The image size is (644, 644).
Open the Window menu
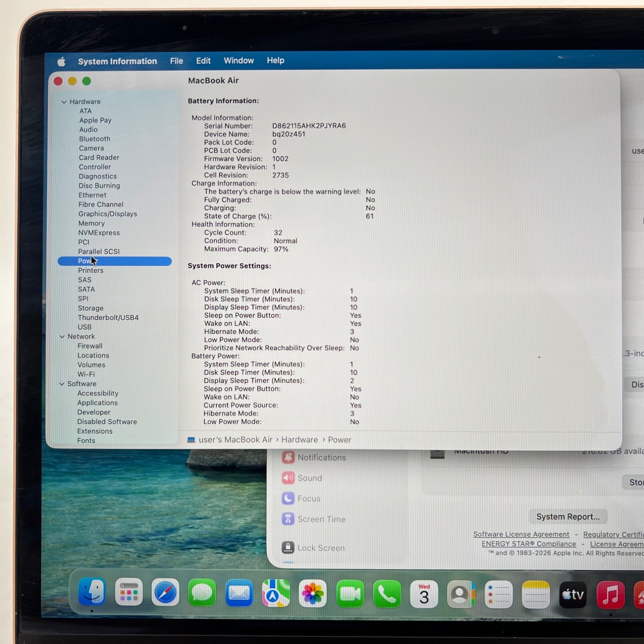coord(239,61)
